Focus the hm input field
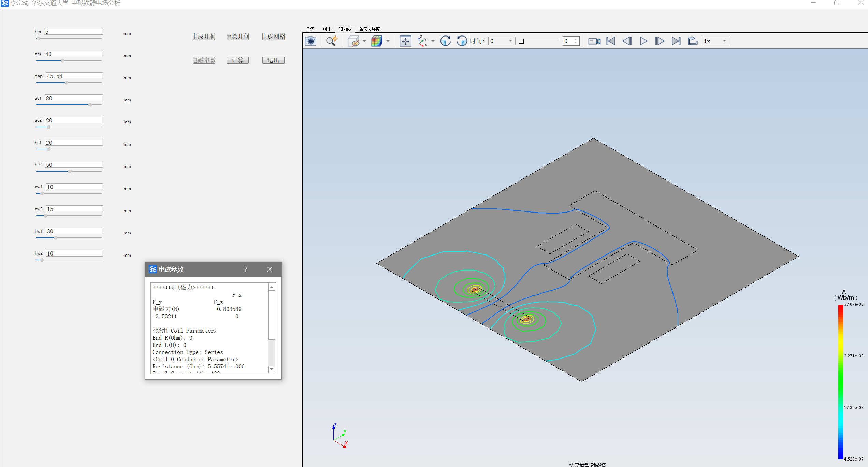The width and height of the screenshot is (868, 467). pyautogui.click(x=73, y=31)
